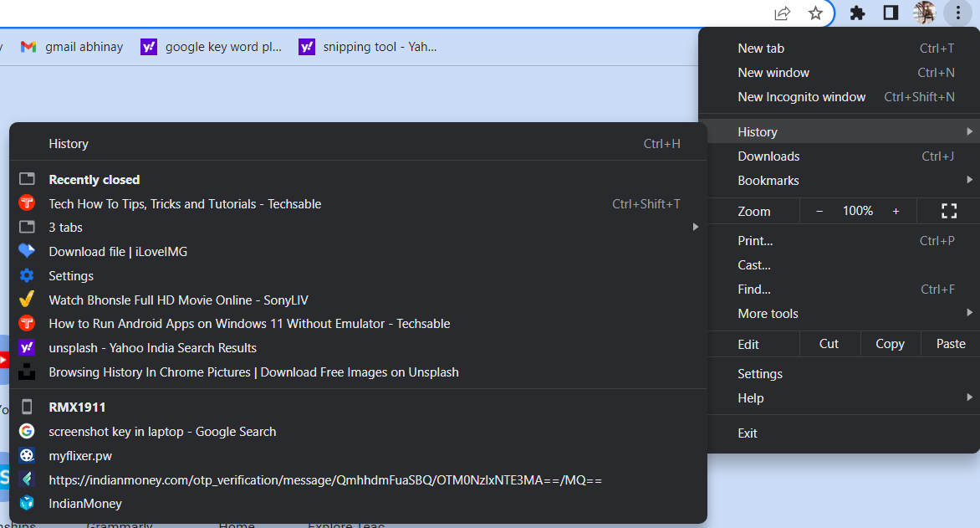This screenshot has width=980, height=528.
Task: Click the Techsable icon beside Tech How To Tips
Action: pyautogui.click(x=27, y=203)
